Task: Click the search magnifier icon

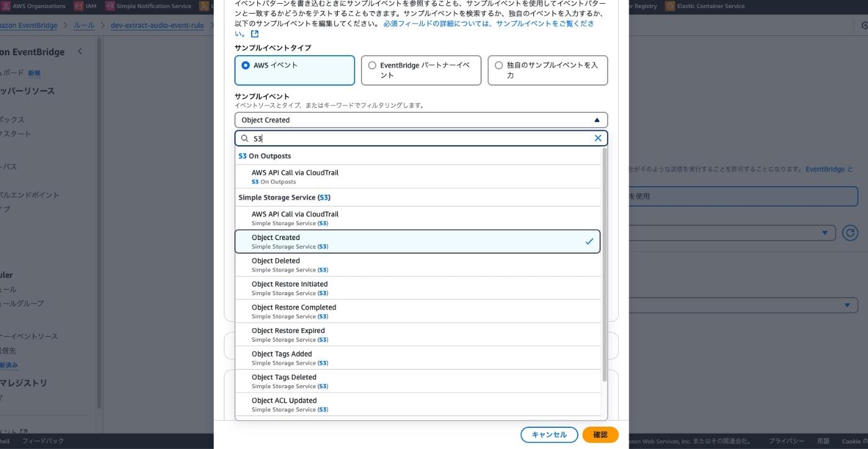Action: tap(245, 138)
